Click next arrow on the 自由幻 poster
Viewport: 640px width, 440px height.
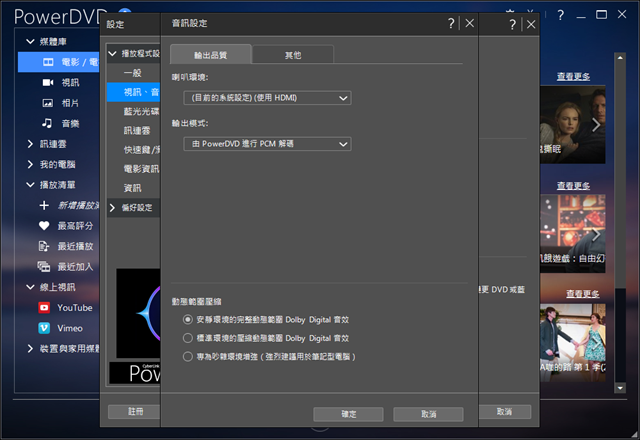point(596,235)
